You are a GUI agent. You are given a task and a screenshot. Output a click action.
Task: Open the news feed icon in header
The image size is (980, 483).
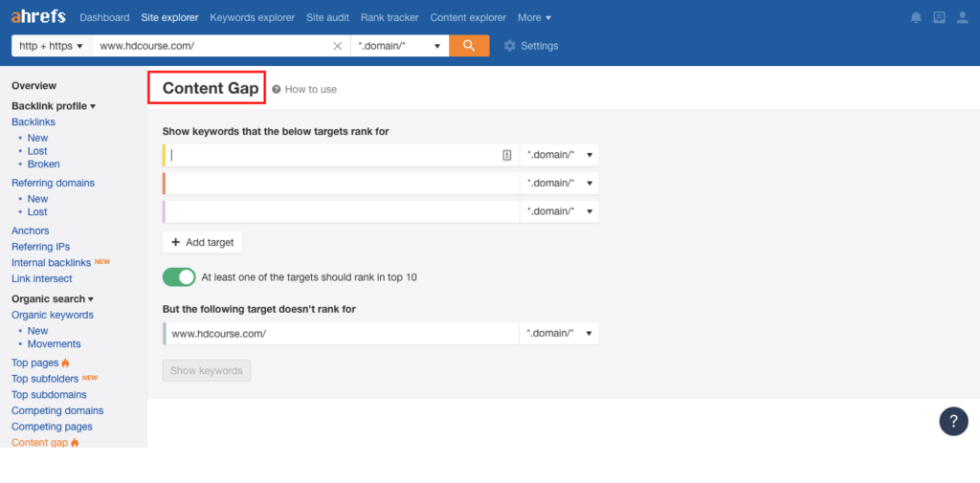pos(940,17)
